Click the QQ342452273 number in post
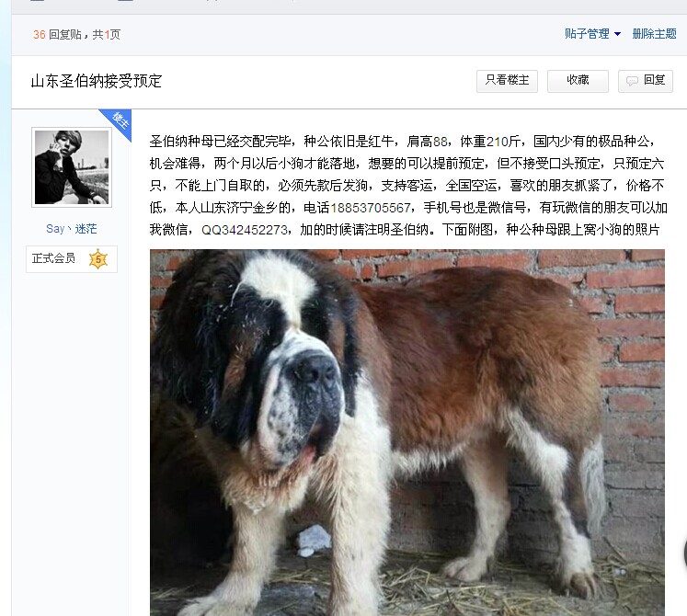This screenshot has height=616, width=687. (244, 230)
